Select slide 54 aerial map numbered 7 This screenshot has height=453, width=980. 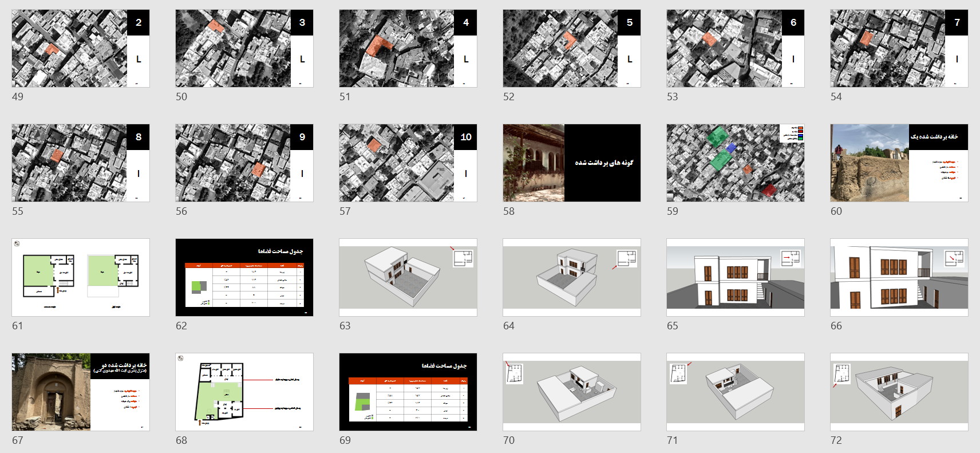pos(899,48)
